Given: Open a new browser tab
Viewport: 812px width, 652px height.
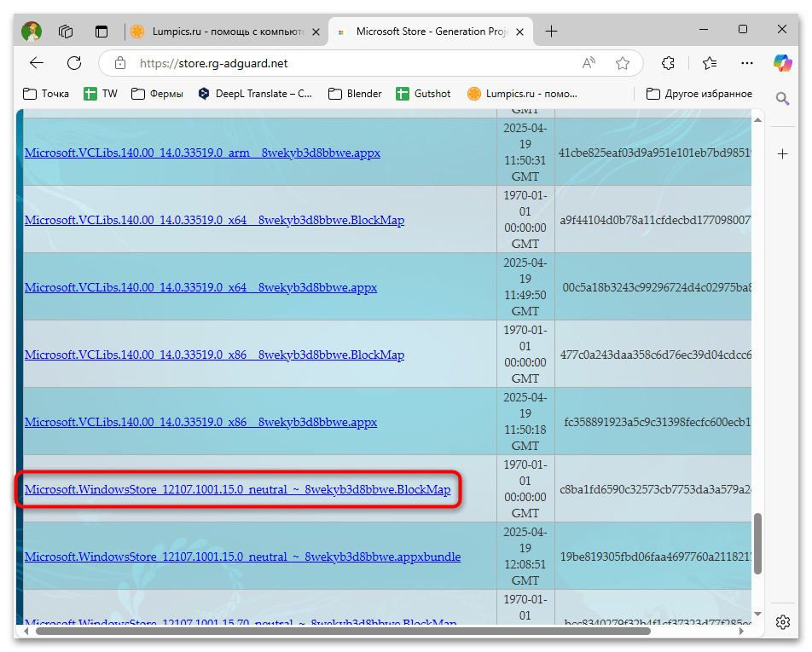Looking at the screenshot, I should tap(552, 32).
